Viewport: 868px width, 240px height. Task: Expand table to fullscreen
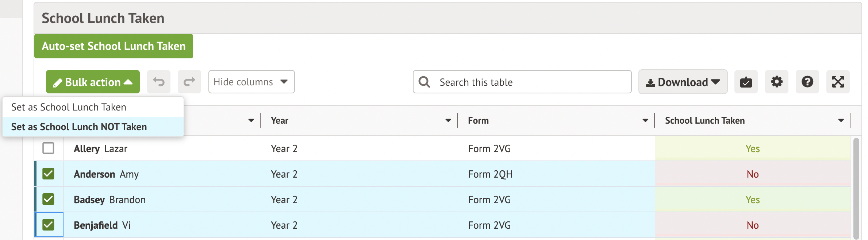[x=838, y=82]
